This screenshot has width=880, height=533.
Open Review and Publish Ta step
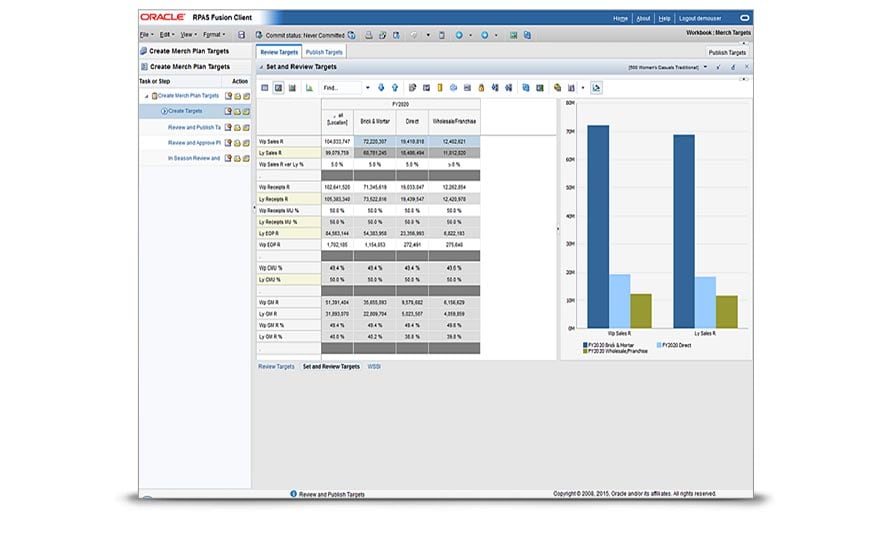coord(194,127)
